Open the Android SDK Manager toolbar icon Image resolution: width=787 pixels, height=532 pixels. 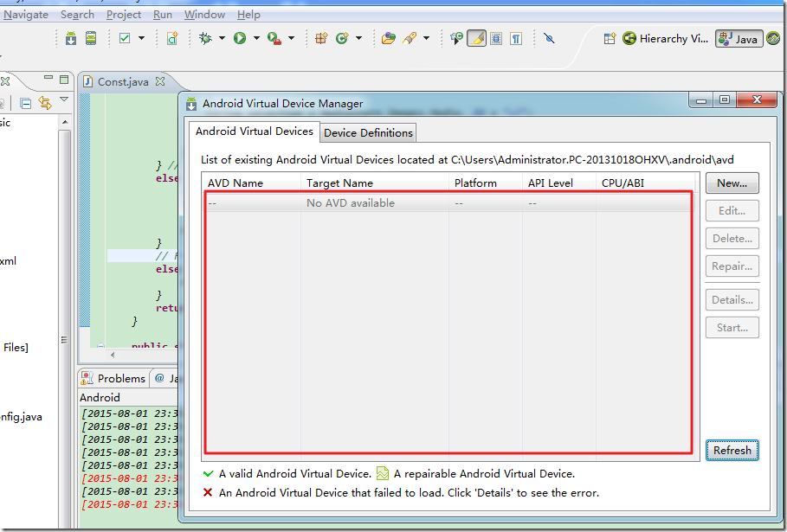coord(71,38)
